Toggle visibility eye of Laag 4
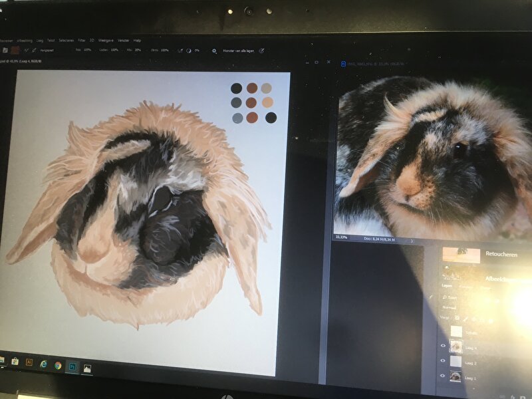Image resolution: width=532 pixels, height=399 pixels. [443, 346]
